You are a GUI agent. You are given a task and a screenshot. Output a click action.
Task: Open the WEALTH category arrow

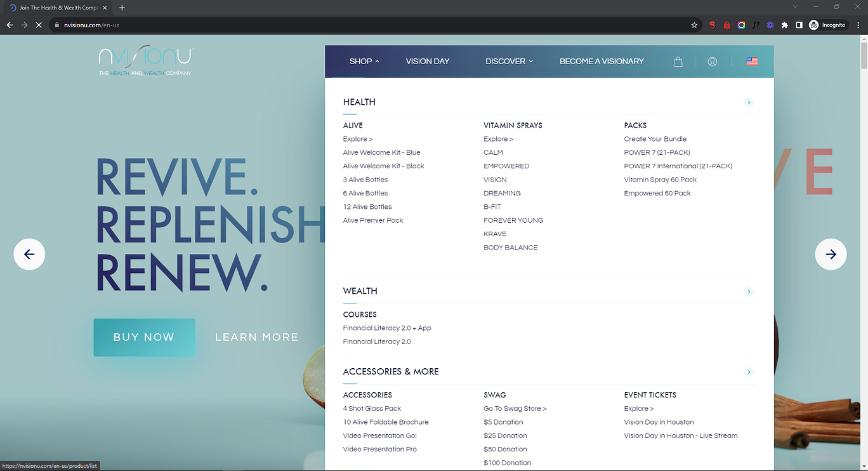[x=749, y=291]
